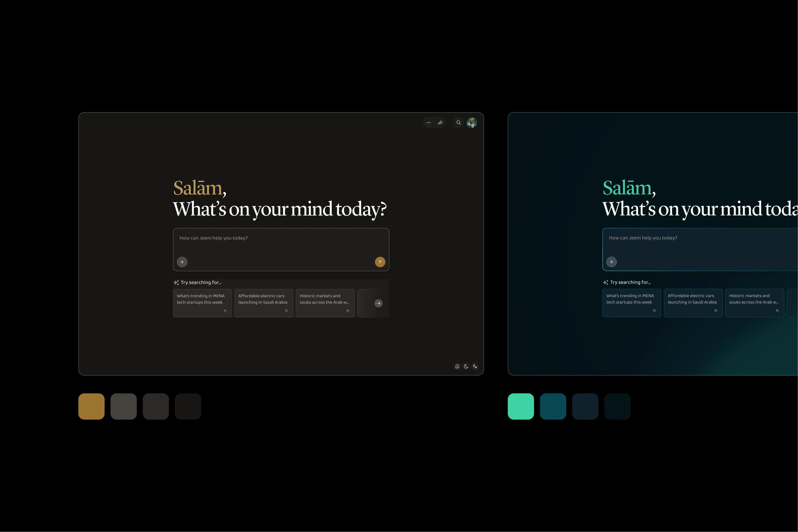This screenshot has width=798, height=532.
Task: Open search with the magnifying glass icon
Action: point(458,123)
